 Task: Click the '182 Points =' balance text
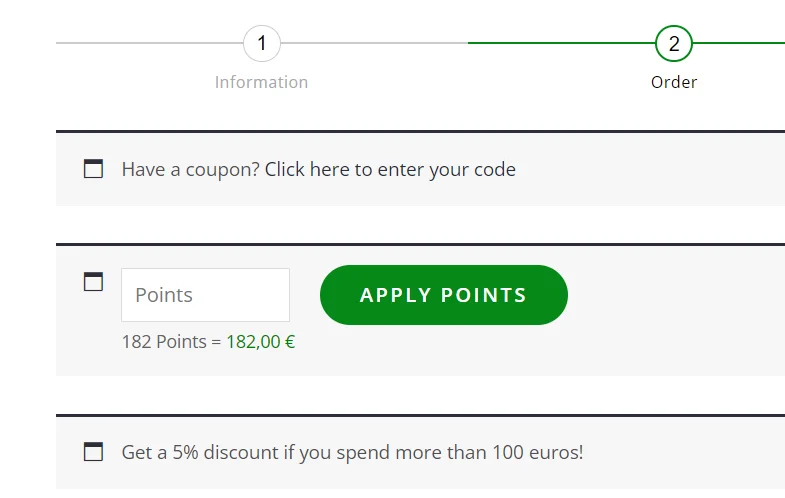point(171,342)
